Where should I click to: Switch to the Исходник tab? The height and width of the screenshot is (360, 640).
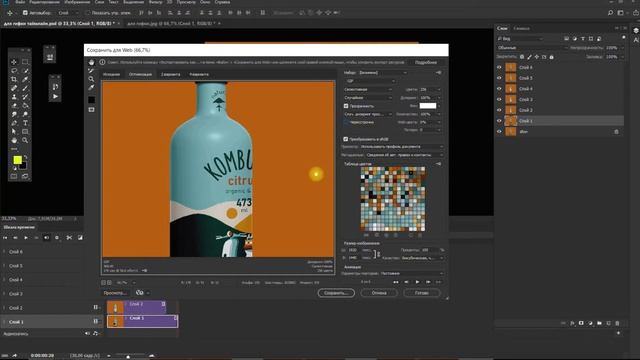tap(111, 74)
